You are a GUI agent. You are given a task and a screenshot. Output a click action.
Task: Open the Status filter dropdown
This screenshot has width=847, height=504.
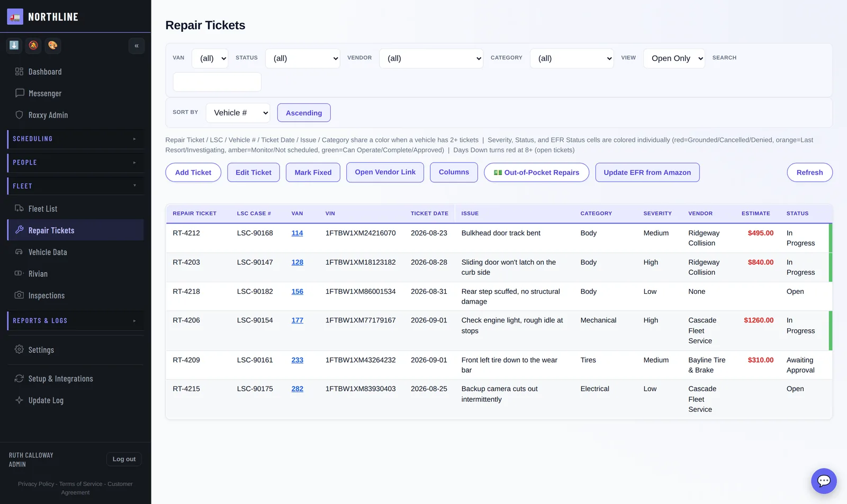(302, 58)
